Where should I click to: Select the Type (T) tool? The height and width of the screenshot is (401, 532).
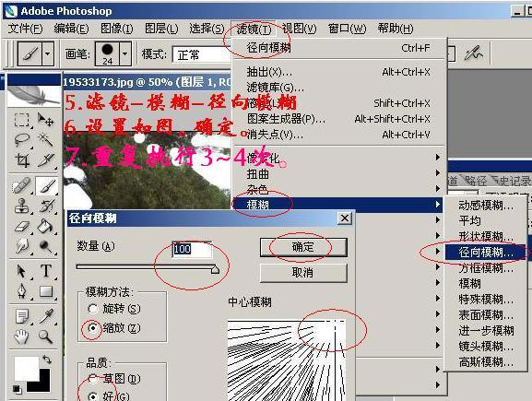coord(46,271)
